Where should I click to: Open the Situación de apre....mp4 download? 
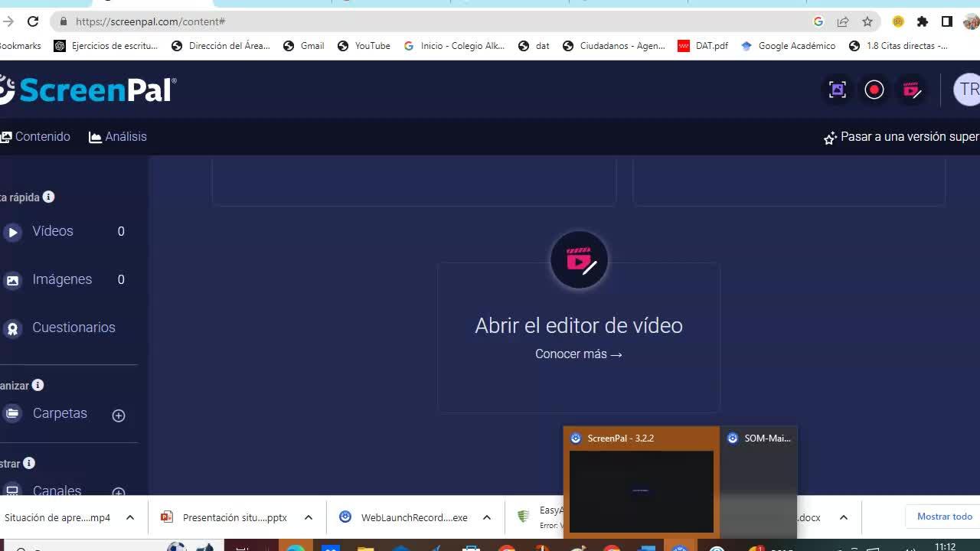pyautogui.click(x=57, y=517)
